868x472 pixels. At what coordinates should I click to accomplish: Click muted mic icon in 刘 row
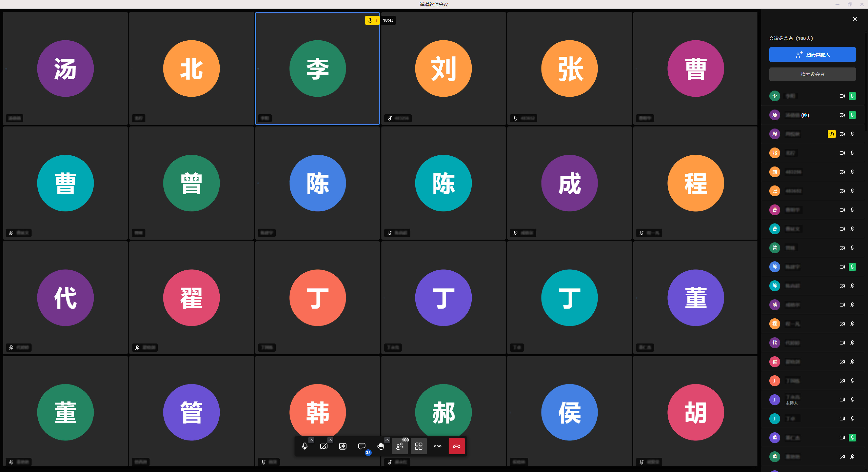[852, 172]
